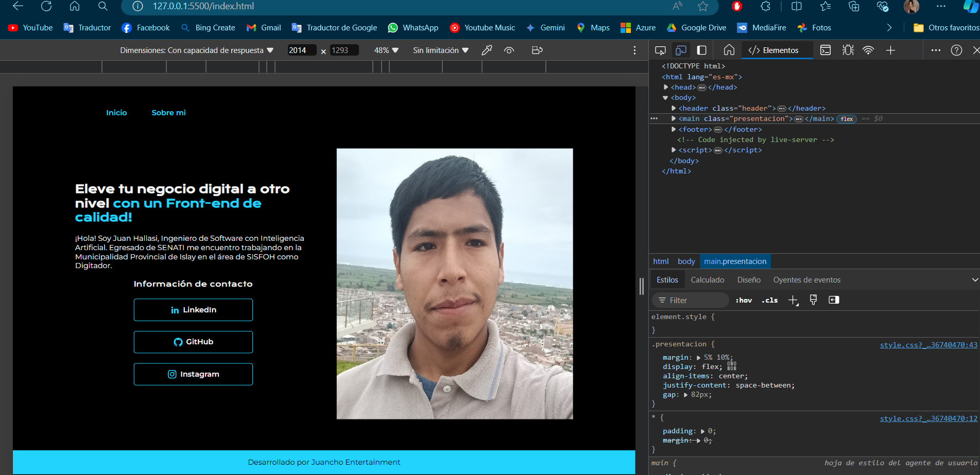
Task: Open the Gmail bookmark
Action: click(264, 28)
